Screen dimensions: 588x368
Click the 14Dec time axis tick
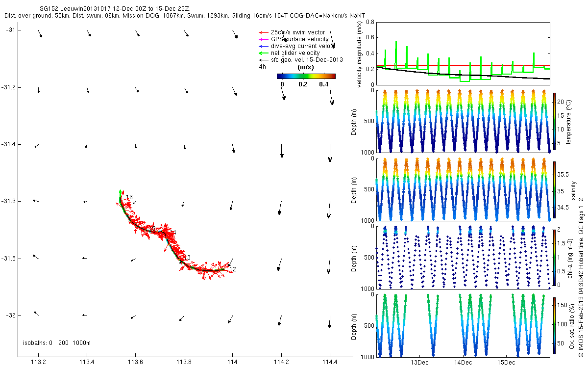tap(463, 363)
